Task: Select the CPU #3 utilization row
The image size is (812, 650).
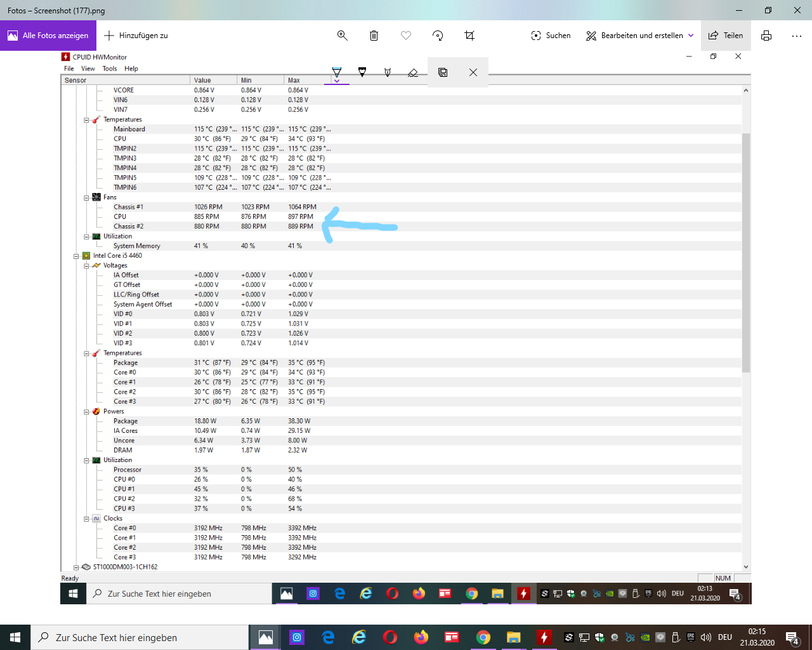Action: pos(402,508)
